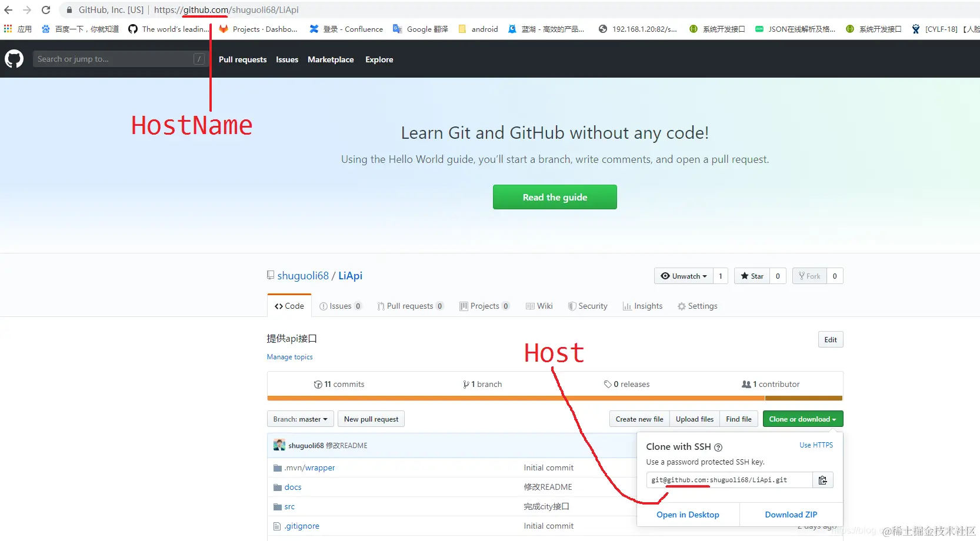Click the shuguoli68 commit avatar

pos(279,445)
